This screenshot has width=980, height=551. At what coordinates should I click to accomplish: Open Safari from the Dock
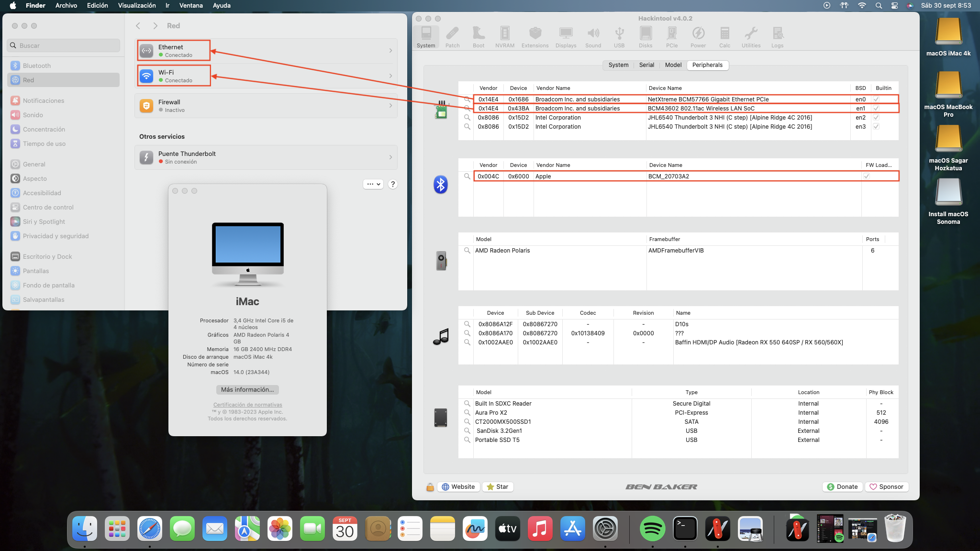pyautogui.click(x=150, y=529)
